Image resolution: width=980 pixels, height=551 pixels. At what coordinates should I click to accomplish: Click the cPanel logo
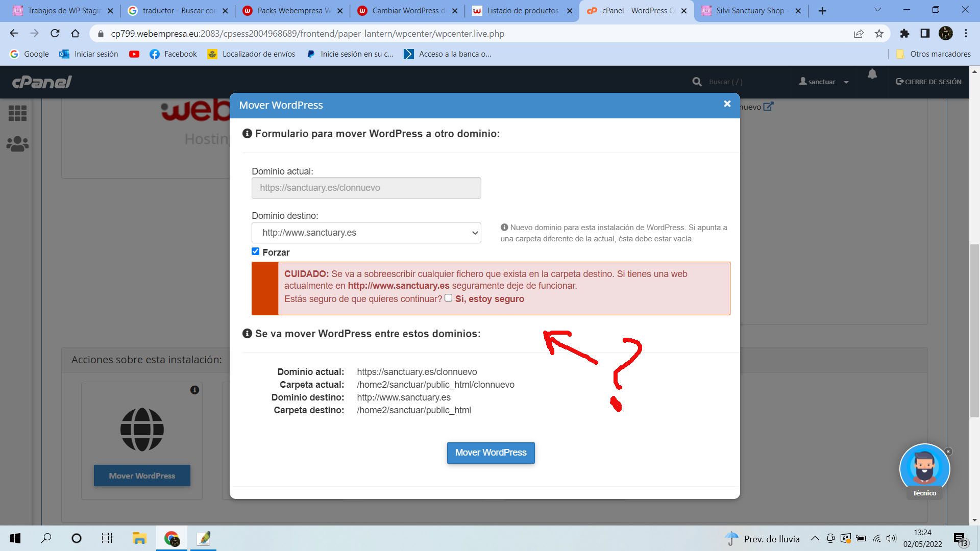pyautogui.click(x=42, y=82)
